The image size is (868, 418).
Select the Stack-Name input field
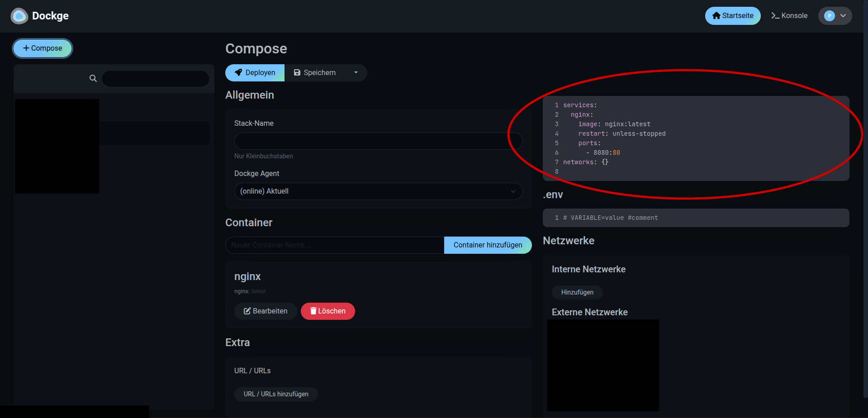378,141
